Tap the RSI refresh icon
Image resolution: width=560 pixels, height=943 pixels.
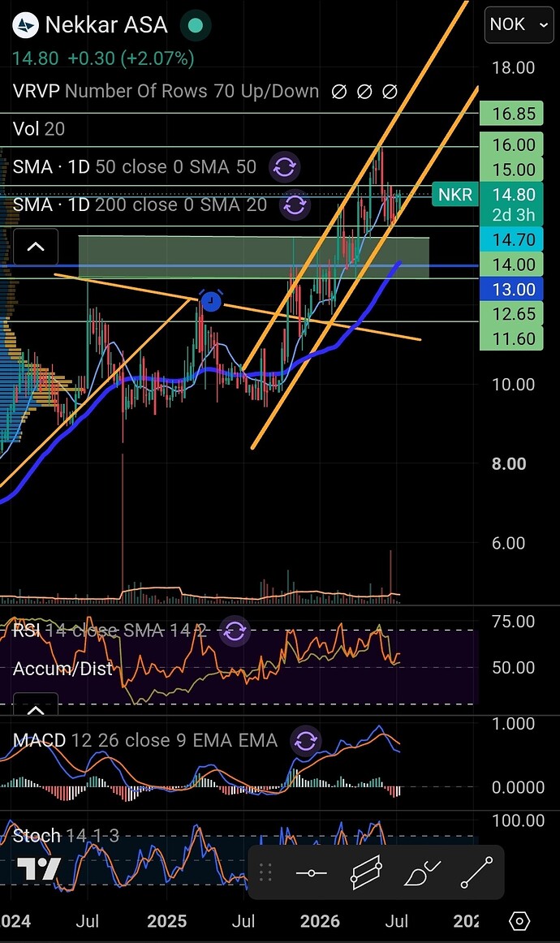point(235,631)
